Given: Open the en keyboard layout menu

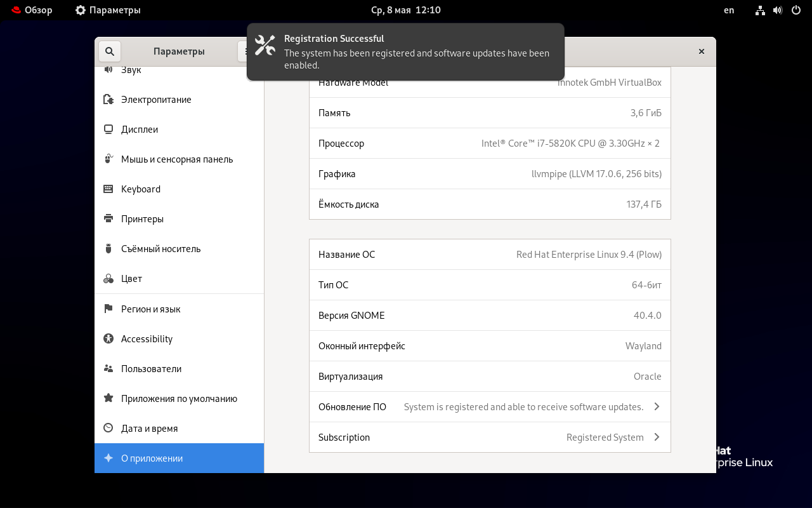Looking at the screenshot, I should click(x=729, y=10).
